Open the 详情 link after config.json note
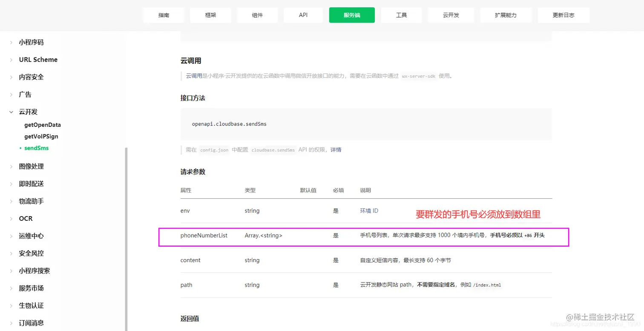The height and width of the screenshot is (331, 644). [x=336, y=150]
